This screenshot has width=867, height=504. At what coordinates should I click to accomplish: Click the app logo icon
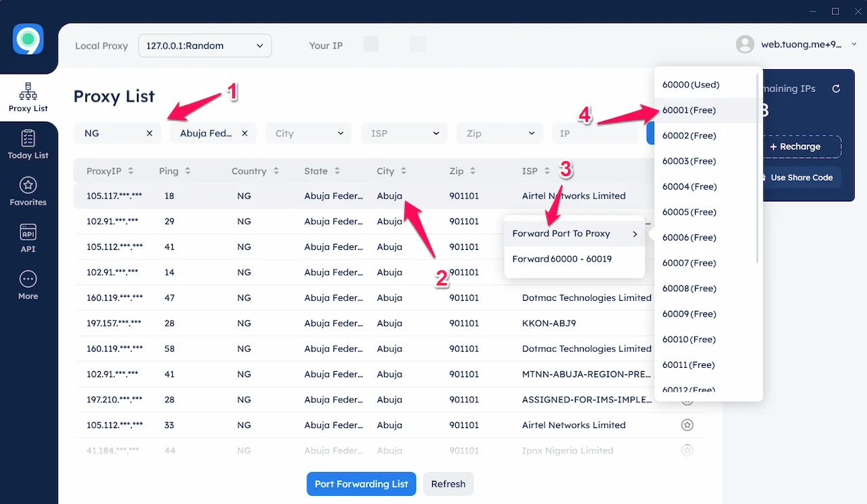(28, 39)
